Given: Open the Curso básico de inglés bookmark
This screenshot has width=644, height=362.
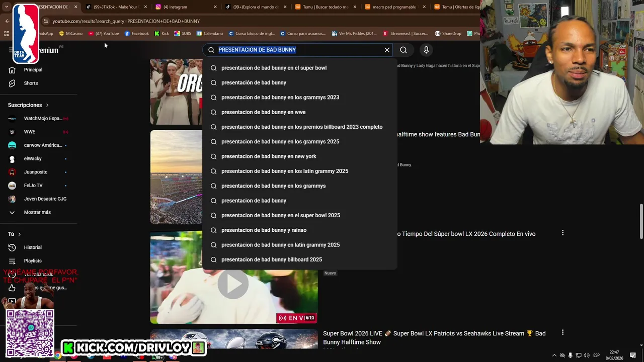Looking at the screenshot, I should click(x=252, y=34).
